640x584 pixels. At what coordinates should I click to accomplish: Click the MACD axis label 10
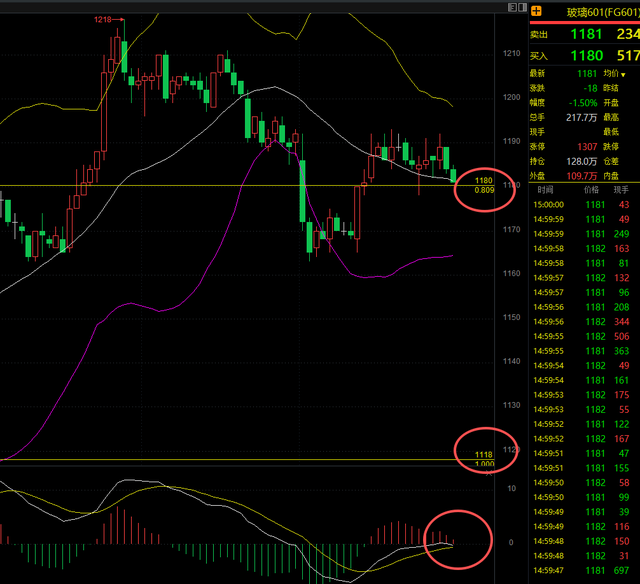click(x=511, y=489)
